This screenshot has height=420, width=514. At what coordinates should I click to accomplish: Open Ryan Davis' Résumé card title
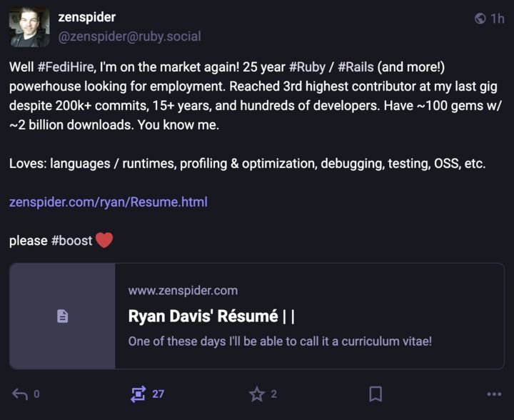click(211, 316)
